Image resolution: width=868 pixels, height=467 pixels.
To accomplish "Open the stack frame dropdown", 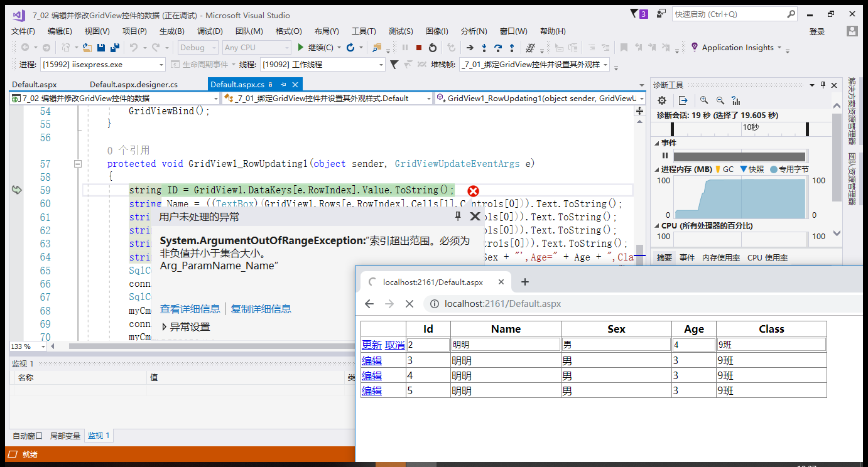I will [535, 64].
